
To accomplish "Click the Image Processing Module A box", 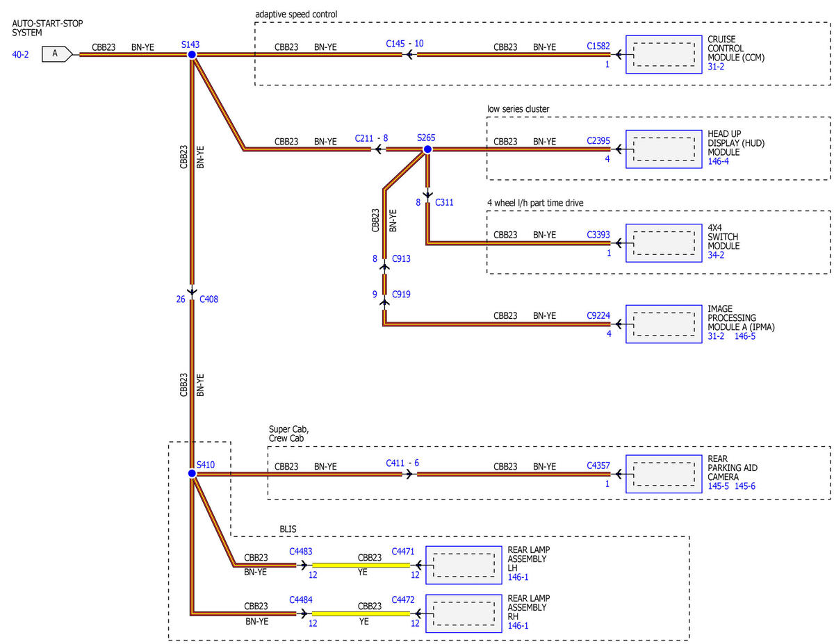I will pyautogui.click(x=663, y=324).
